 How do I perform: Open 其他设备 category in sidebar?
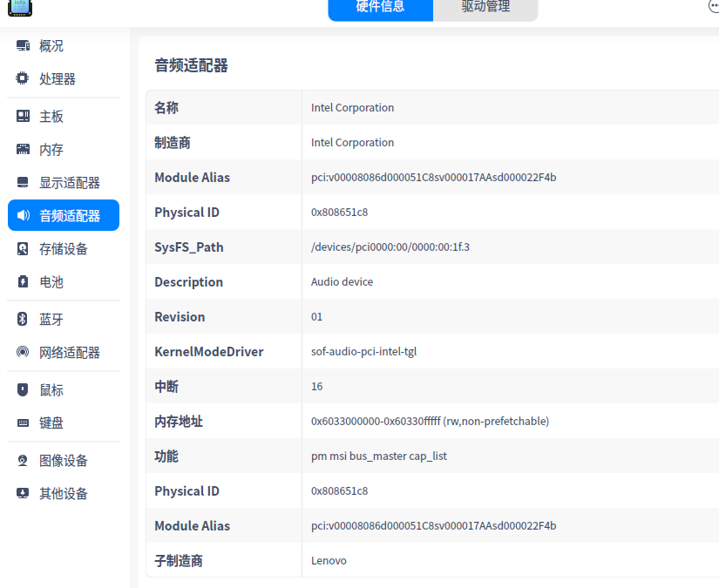tap(63, 494)
